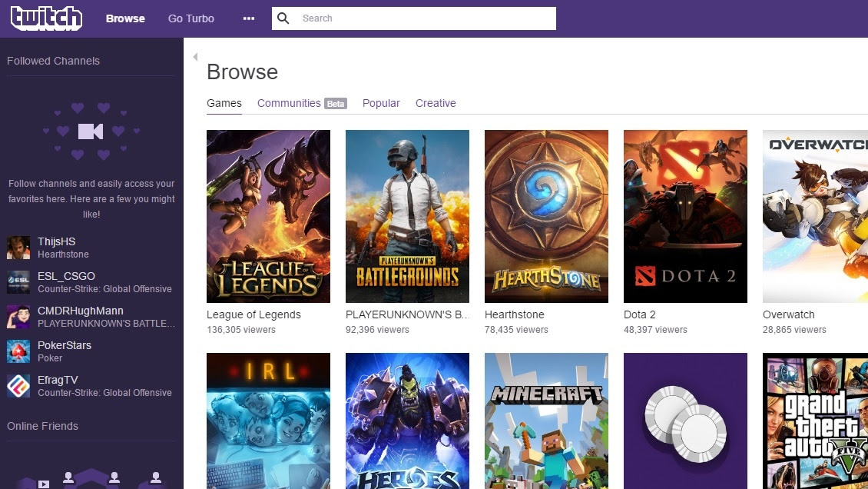Click '92,396 viewers' text

[377, 330]
